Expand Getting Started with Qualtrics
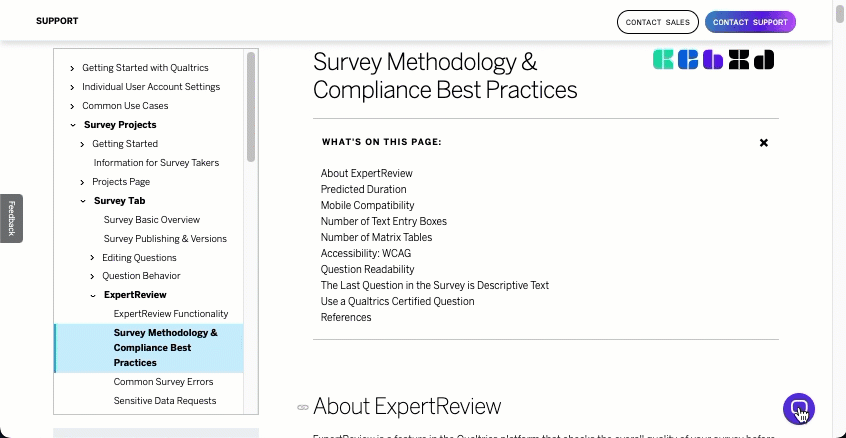The width and height of the screenshot is (846, 438). tap(72, 68)
